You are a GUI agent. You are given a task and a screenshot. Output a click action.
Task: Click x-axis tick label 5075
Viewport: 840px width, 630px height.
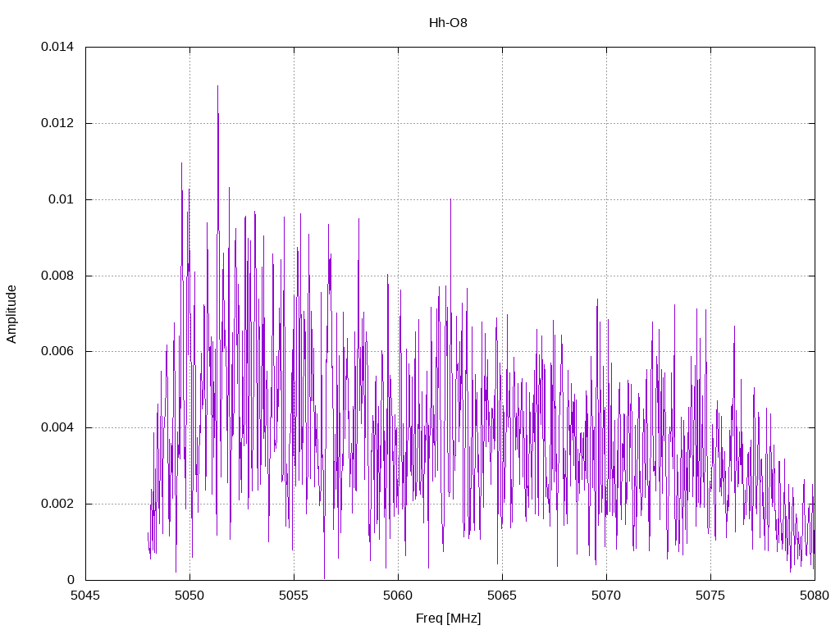[x=710, y=596]
